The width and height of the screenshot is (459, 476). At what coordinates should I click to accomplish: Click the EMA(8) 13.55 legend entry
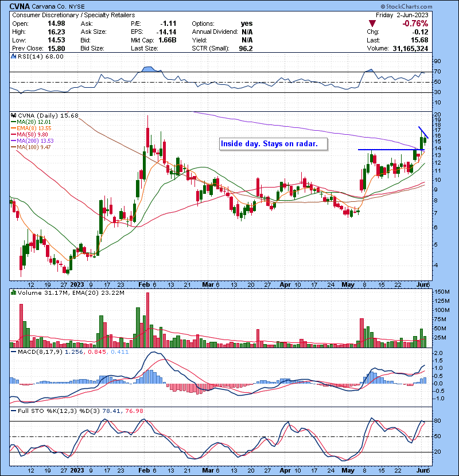click(31, 128)
